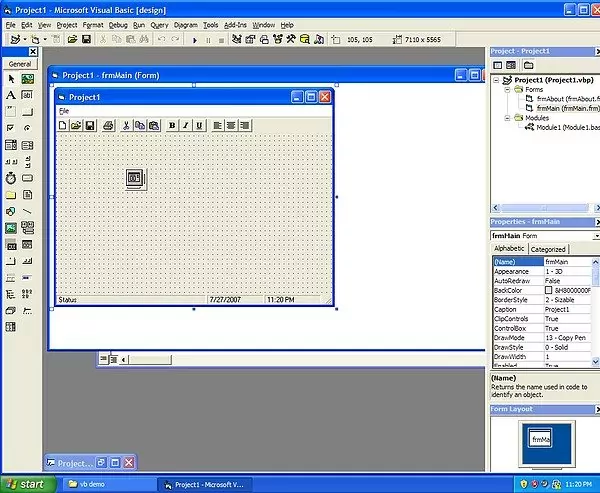Screen dimensions: 600x493
Task: Click the frmMain thumbnail in Form Layout
Action: [x=540, y=439]
